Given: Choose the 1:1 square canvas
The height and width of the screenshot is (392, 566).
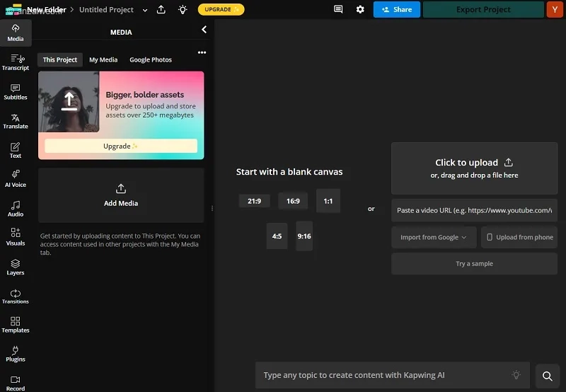Looking at the screenshot, I should (x=328, y=201).
